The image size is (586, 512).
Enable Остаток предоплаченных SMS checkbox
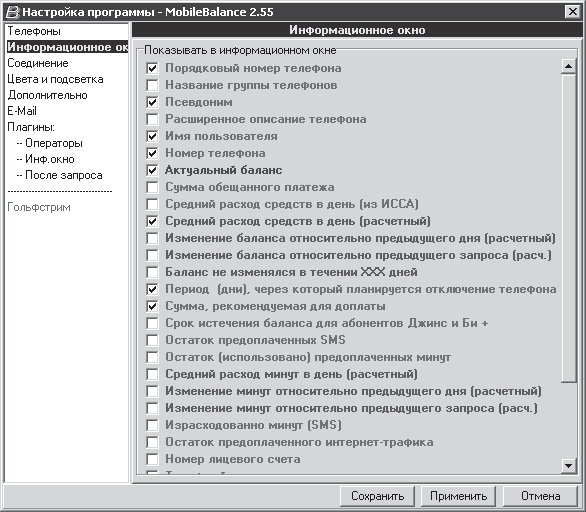(152, 340)
